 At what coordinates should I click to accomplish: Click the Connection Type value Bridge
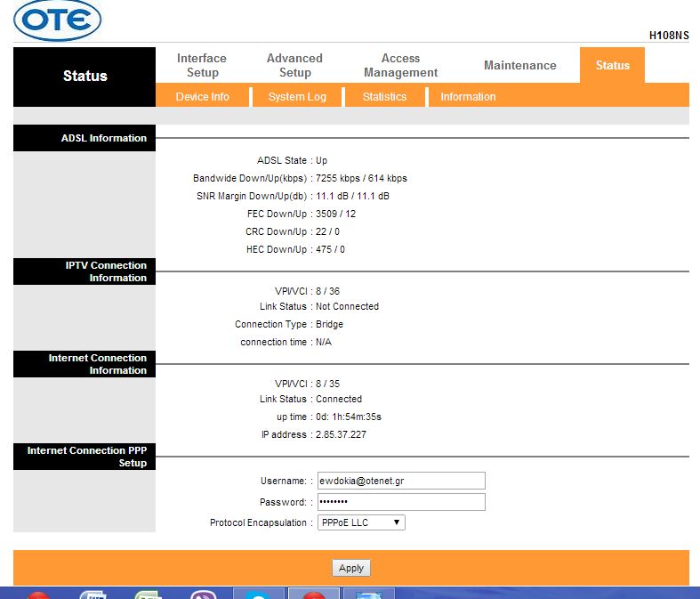[x=329, y=324]
